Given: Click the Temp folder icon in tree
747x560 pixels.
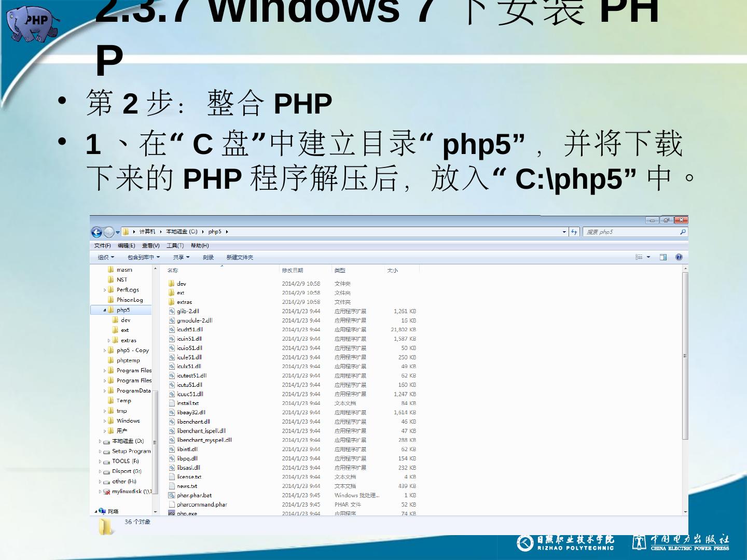Looking at the screenshot, I should click(x=111, y=400).
